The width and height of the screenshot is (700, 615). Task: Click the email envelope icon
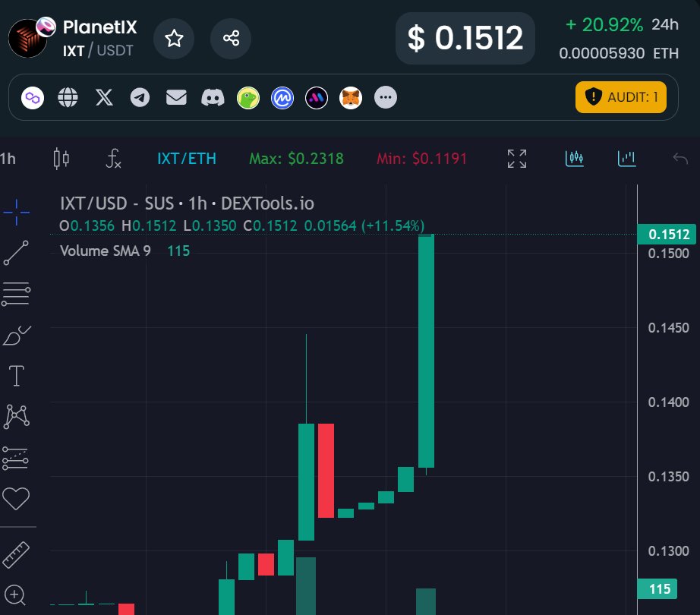[x=176, y=97]
